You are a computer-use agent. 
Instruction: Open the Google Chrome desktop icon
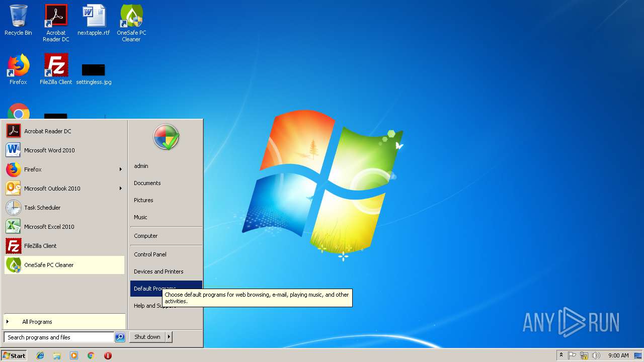(x=19, y=111)
